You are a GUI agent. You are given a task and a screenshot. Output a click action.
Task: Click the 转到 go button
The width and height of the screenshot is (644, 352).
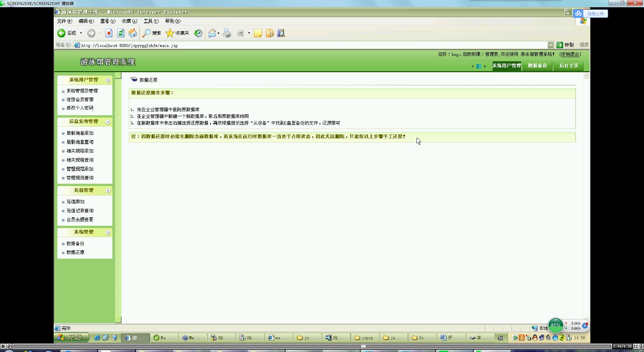click(566, 45)
